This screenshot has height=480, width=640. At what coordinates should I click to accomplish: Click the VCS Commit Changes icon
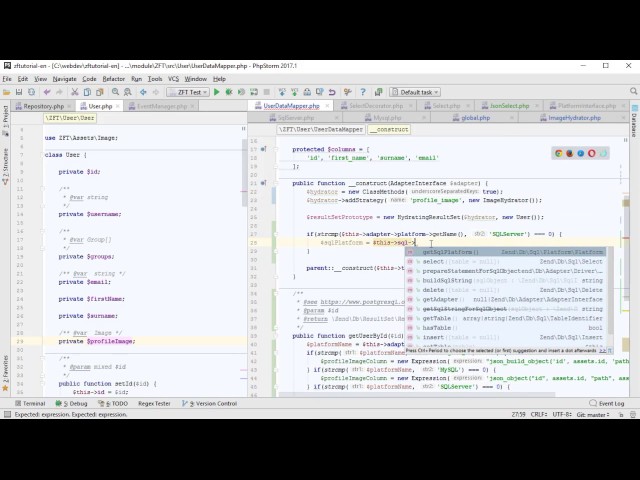[x=294, y=92]
